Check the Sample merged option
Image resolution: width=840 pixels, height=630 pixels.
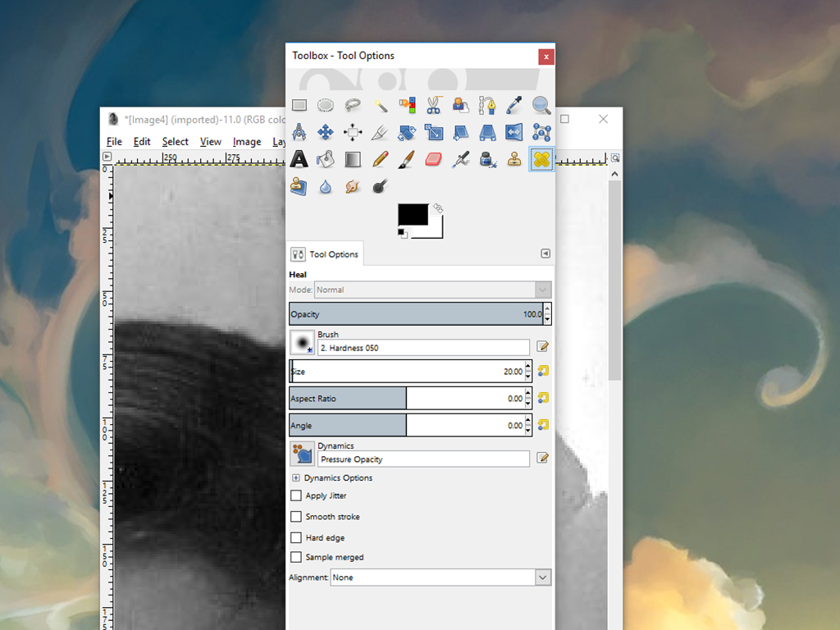pos(296,558)
